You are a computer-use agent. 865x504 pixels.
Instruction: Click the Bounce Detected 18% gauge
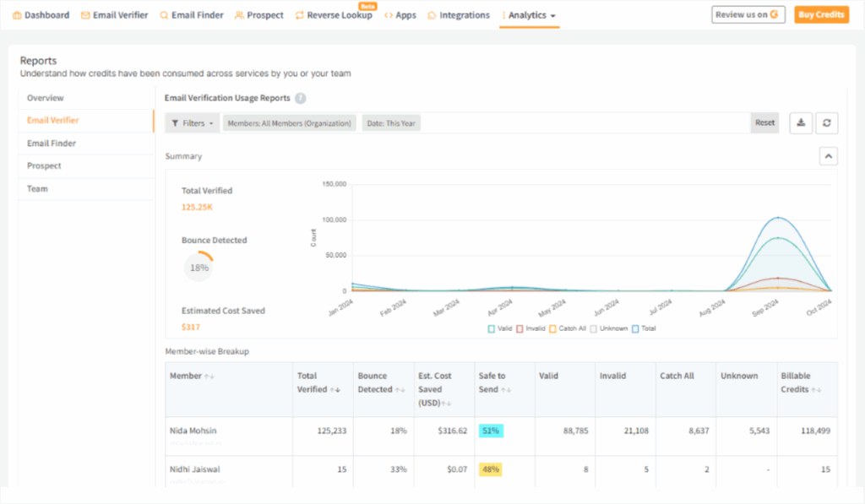(200, 266)
